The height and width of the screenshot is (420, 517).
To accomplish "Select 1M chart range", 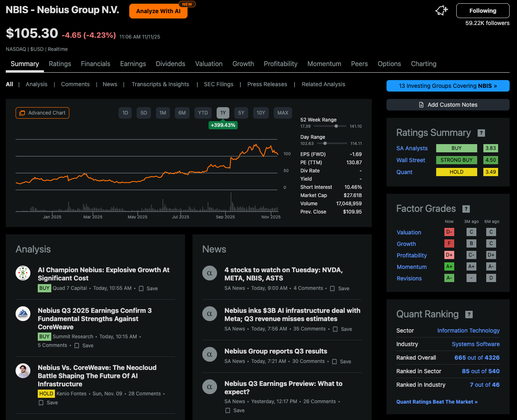I will tap(163, 113).
